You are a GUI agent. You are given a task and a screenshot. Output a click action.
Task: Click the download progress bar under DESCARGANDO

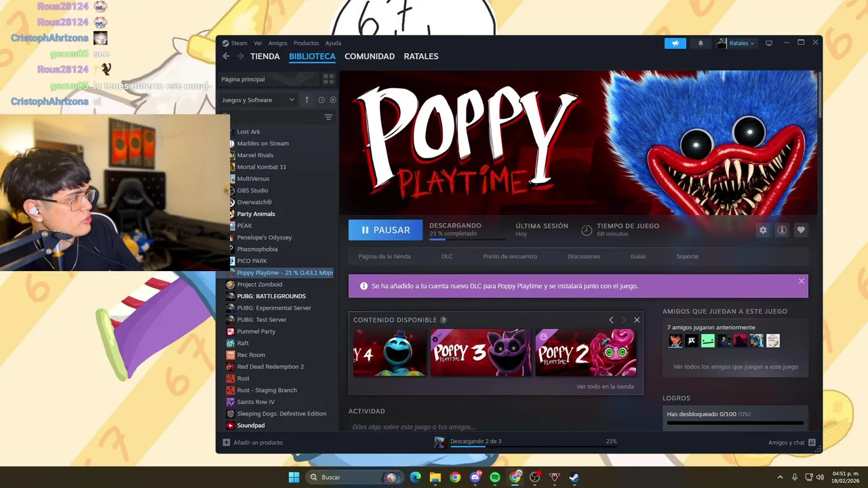(467, 239)
